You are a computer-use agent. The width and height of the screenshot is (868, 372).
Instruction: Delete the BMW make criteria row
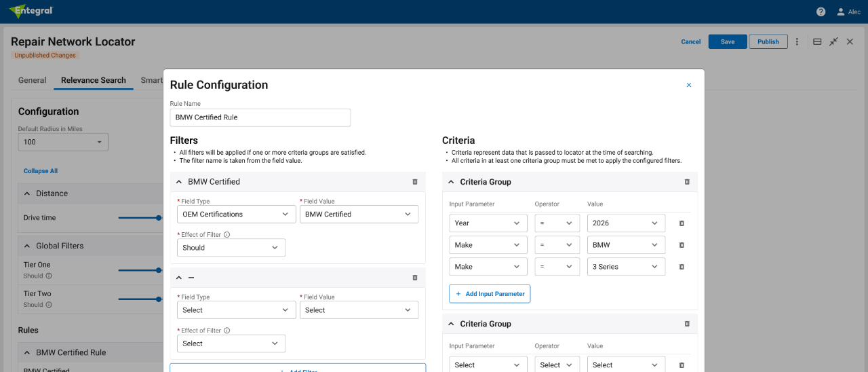682,245
